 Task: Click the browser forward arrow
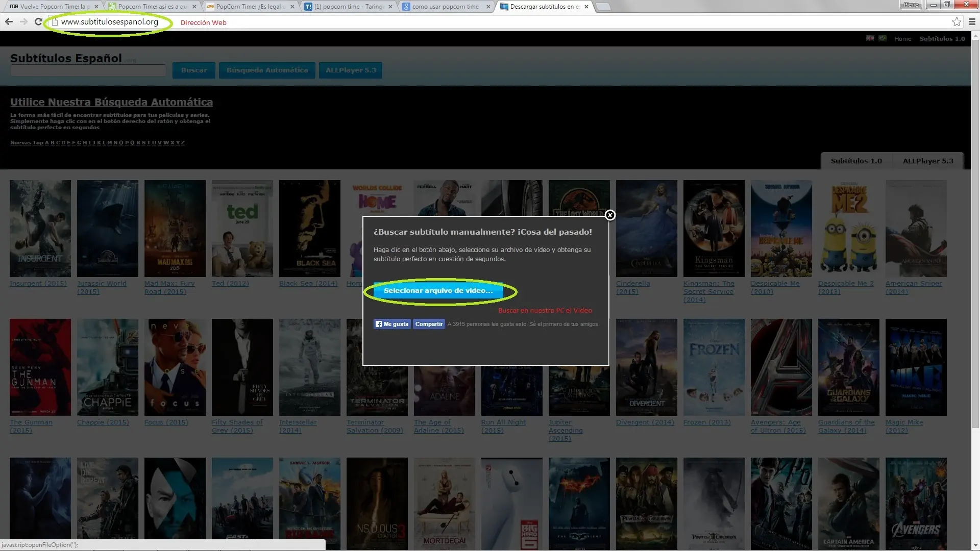click(23, 21)
